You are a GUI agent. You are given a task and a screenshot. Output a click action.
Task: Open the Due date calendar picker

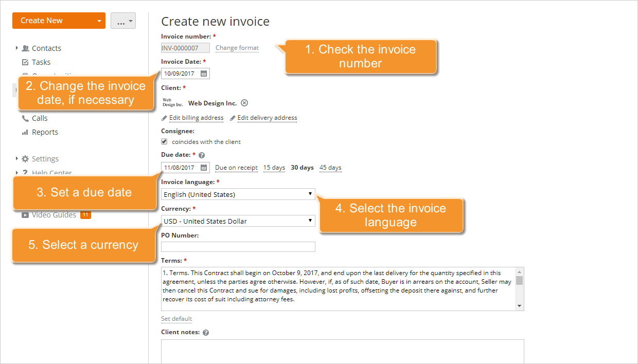click(x=202, y=167)
